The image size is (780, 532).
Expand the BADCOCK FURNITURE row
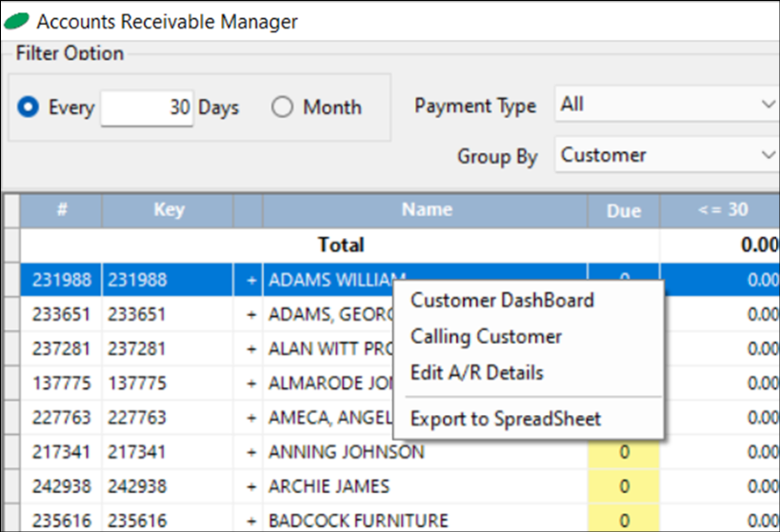(251, 521)
